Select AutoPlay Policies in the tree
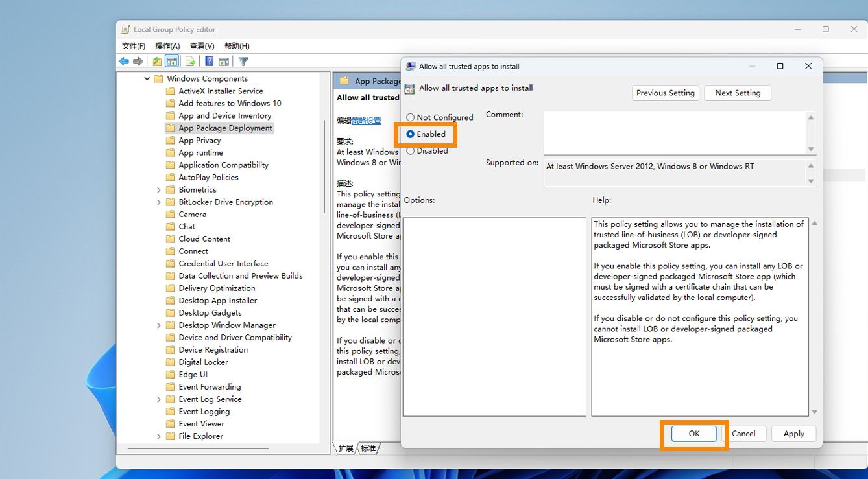 pyautogui.click(x=208, y=177)
